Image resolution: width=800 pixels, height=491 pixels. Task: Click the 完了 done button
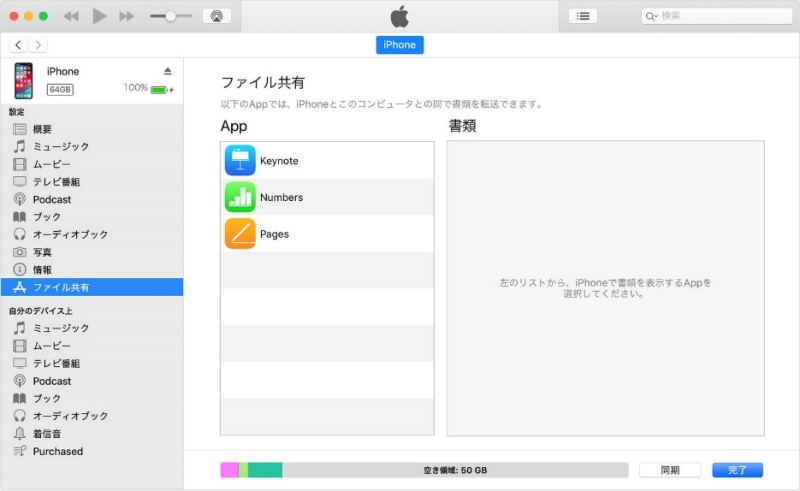pyautogui.click(x=737, y=470)
